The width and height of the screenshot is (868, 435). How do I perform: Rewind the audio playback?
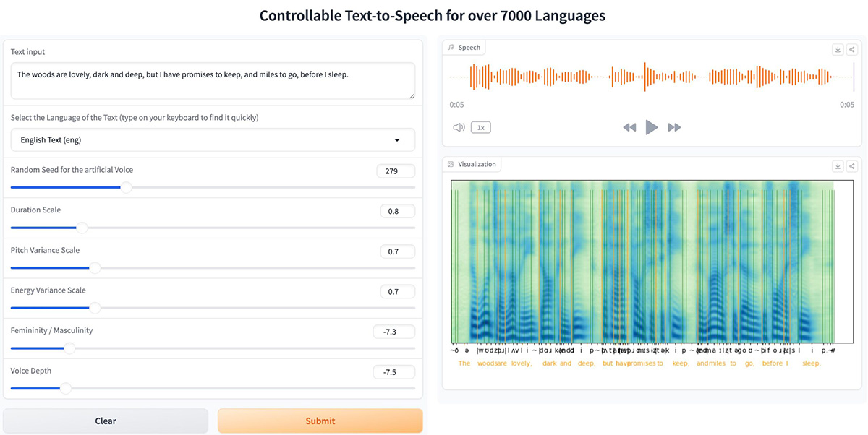(x=629, y=127)
